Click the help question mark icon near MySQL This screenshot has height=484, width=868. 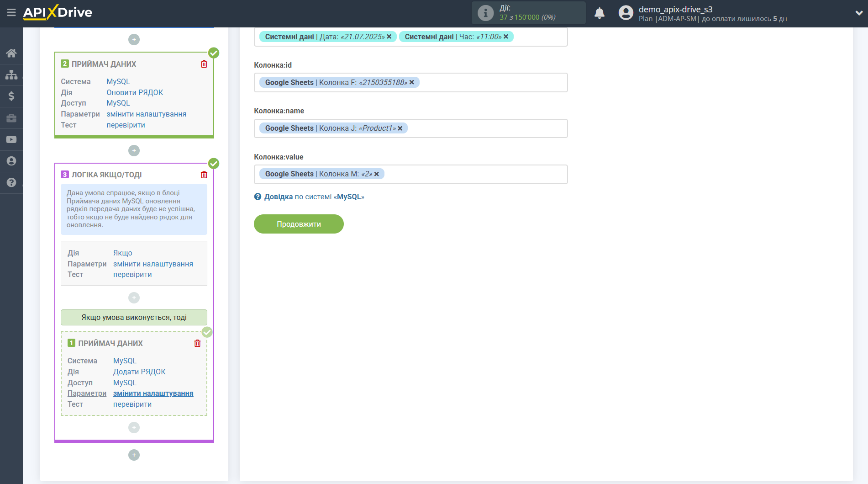(258, 197)
